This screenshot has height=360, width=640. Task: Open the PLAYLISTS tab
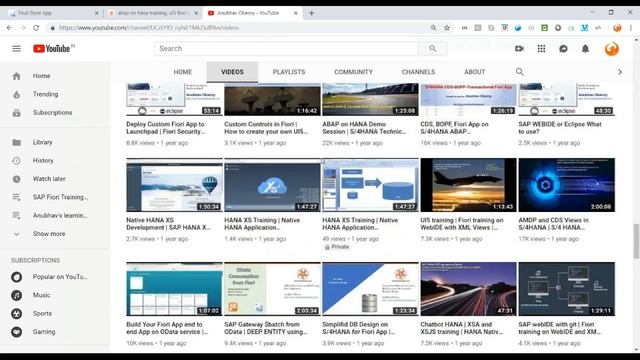[289, 72]
